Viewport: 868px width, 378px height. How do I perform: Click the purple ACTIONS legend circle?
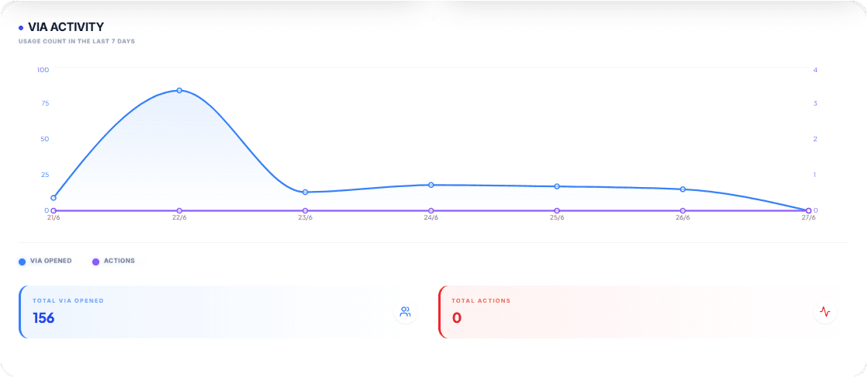(x=95, y=262)
